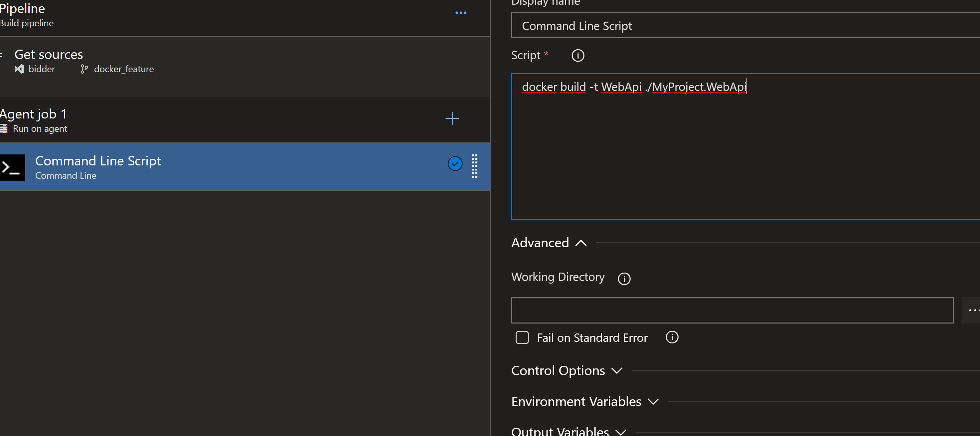Click in the Working Directory input field
This screenshot has width=980, height=436.
pyautogui.click(x=732, y=310)
